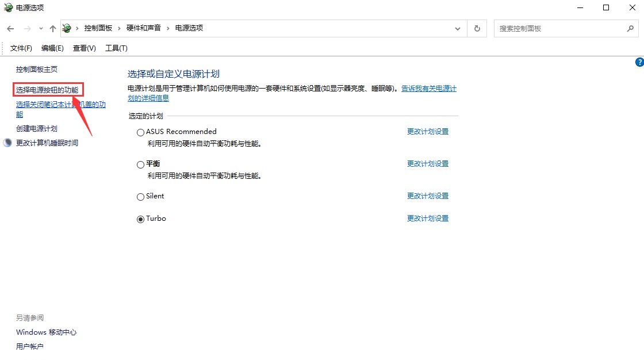Viewport: 644px width, 360px height.
Task: Open the 工具 menu
Action: [x=116, y=48]
